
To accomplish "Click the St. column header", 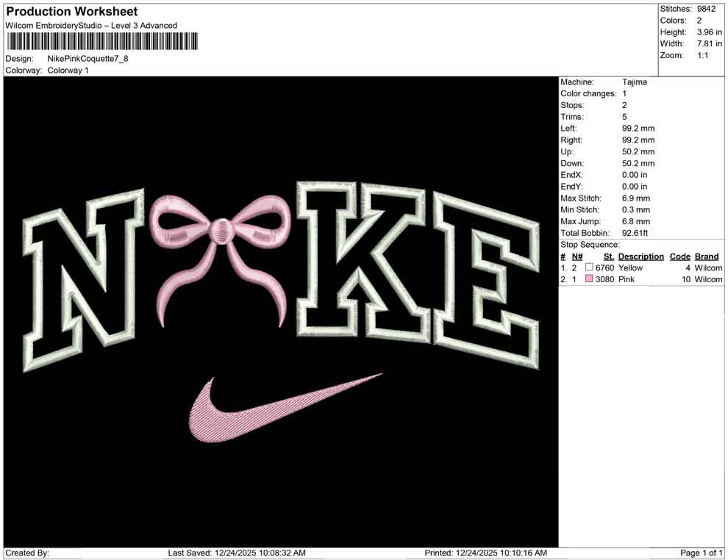I will [x=607, y=256].
